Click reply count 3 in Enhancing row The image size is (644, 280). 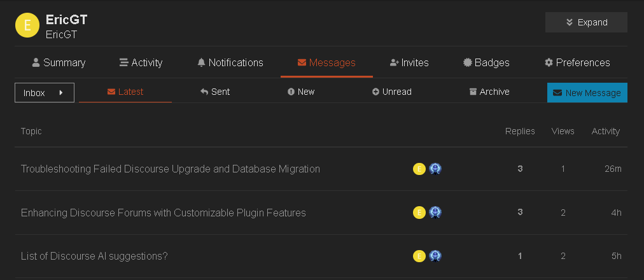pyautogui.click(x=520, y=213)
